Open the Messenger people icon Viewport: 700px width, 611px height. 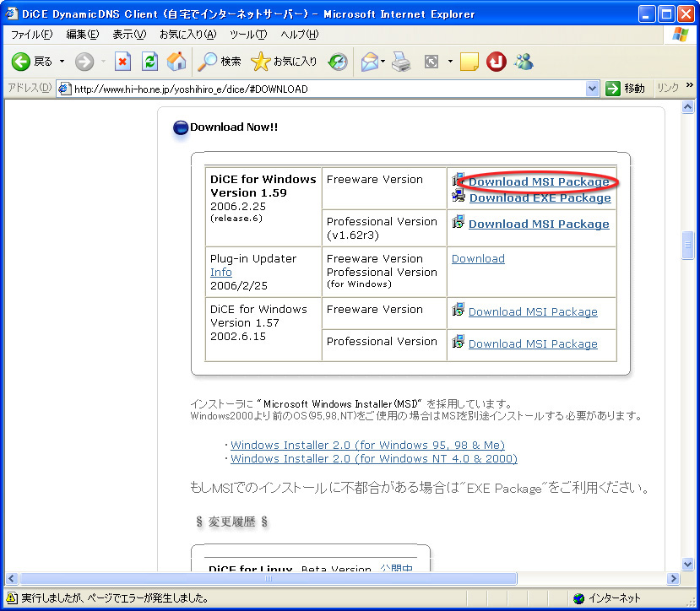524,62
